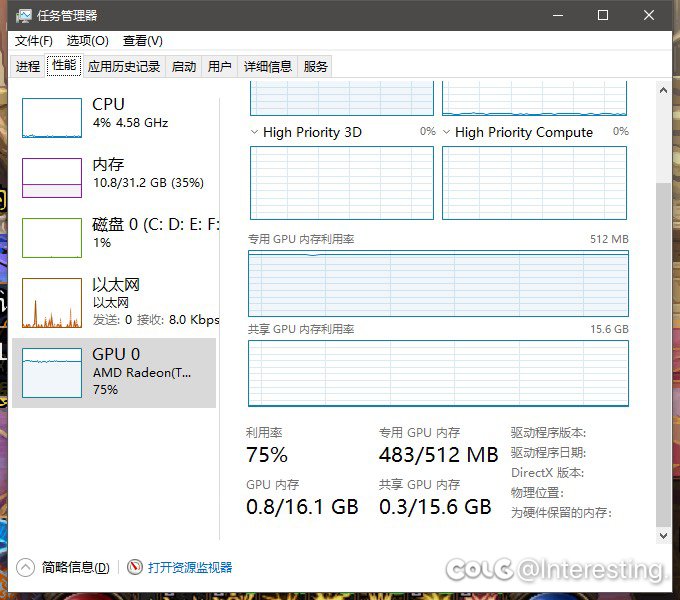The width and height of the screenshot is (680, 600).
Task: Open the 查看(V) menu
Action: (143, 41)
